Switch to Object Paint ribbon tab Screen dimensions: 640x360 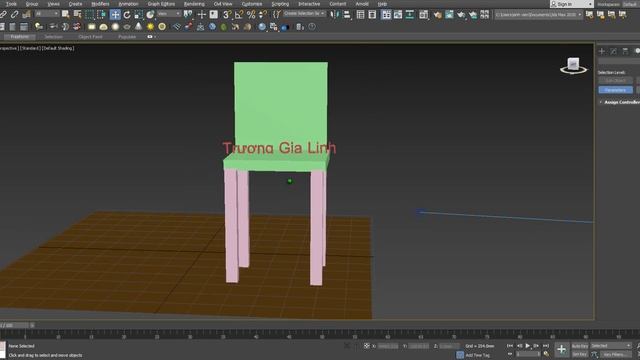(x=90, y=37)
